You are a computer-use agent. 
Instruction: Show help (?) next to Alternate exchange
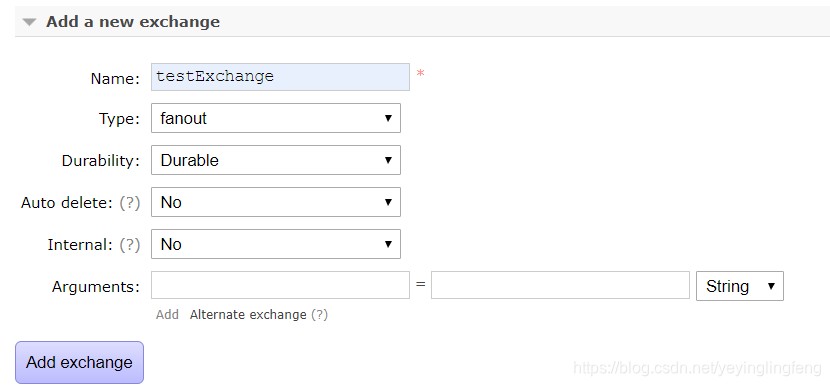pyautogui.click(x=319, y=315)
